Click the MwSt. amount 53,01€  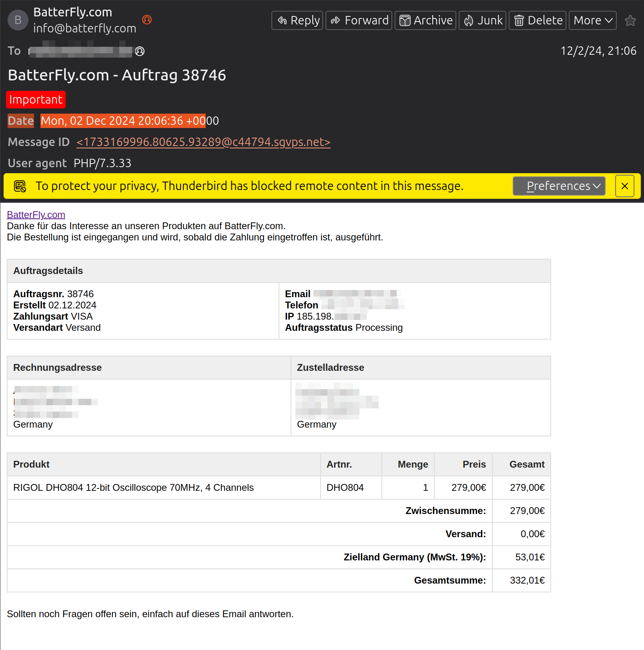click(530, 557)
